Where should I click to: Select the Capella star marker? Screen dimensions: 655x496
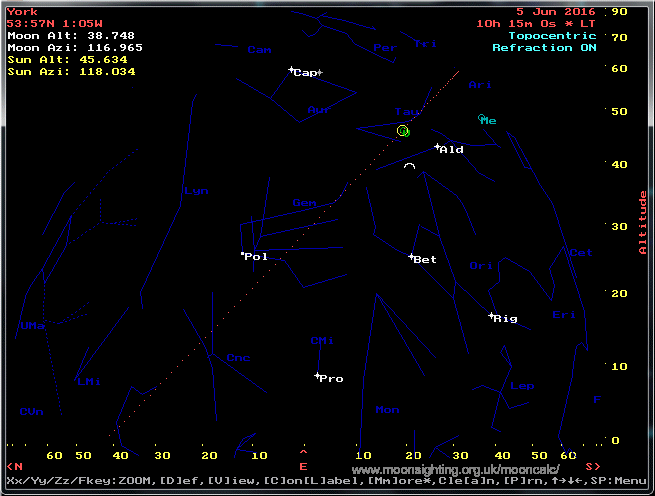[x=292, y=70]
